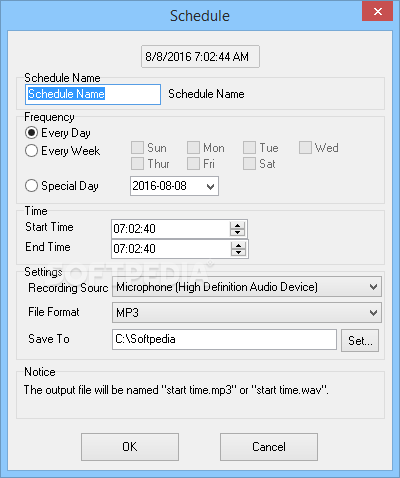Screen dimensions: 400x478
Task: Select the Special Day radio button
Action: (31, 186)
